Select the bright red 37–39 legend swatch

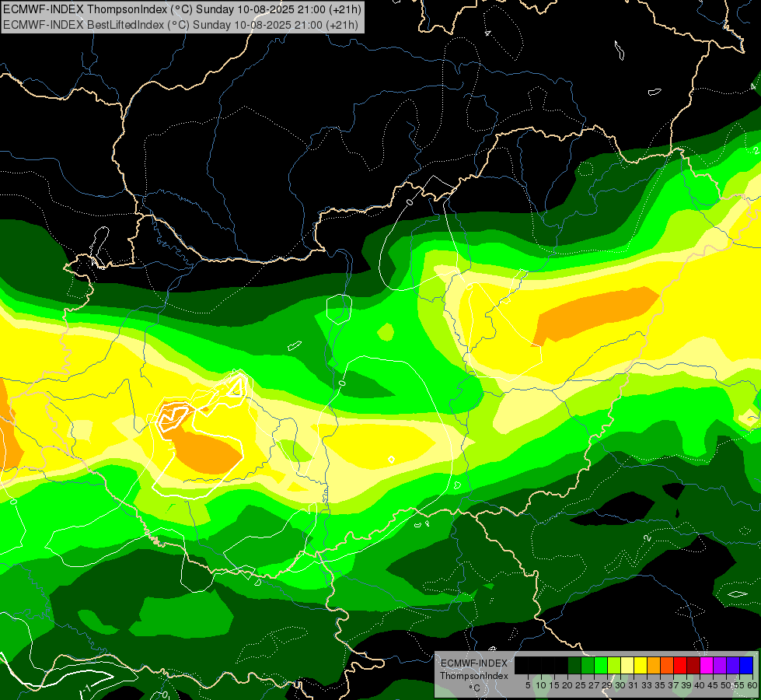pyautogui.click(x=680, y=665)
